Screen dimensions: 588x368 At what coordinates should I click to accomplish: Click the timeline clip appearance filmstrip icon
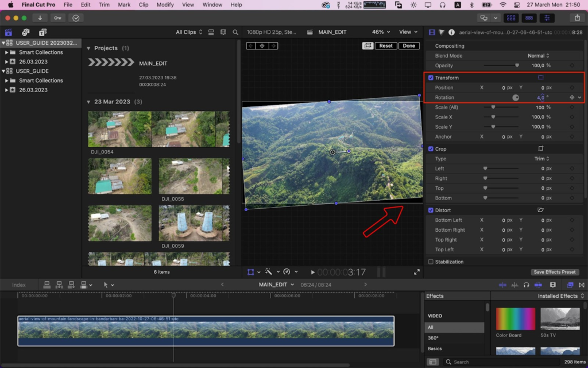pos(552,285)
